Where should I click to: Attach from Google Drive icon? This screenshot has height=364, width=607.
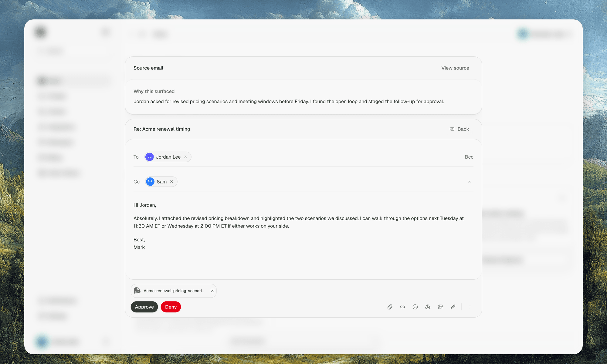pyautogui.click(x=428, y=307)
